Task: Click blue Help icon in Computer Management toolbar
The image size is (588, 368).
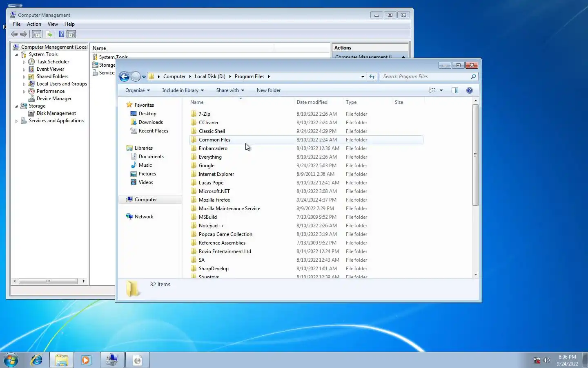Action: tap(61, 34)
